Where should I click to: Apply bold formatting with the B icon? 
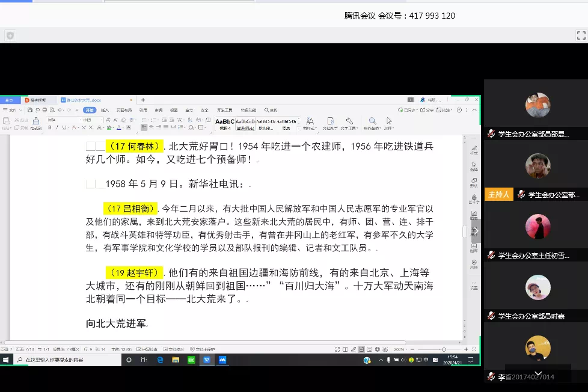coord(50,127)
